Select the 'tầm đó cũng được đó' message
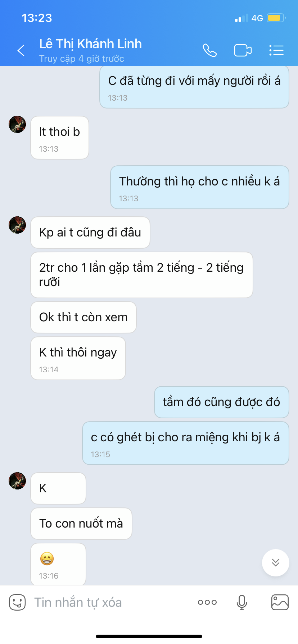This screenshot has width=298, height=644. tap(222, 402)
